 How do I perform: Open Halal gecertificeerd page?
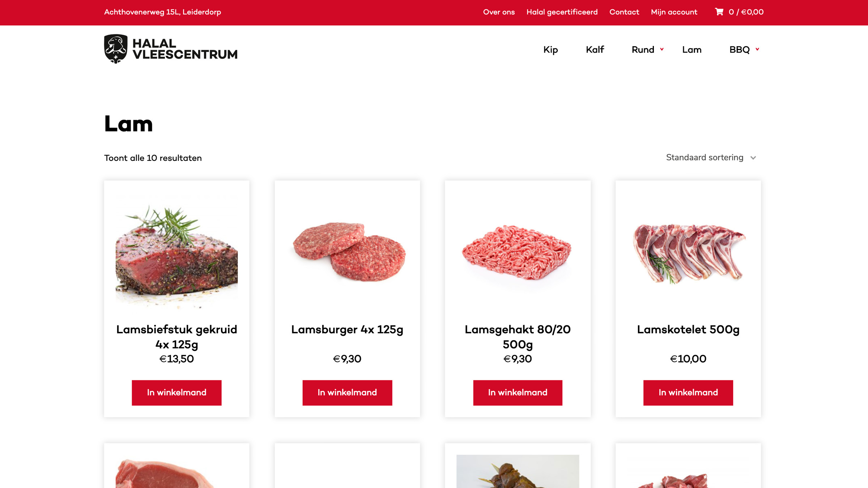(562, 12)
